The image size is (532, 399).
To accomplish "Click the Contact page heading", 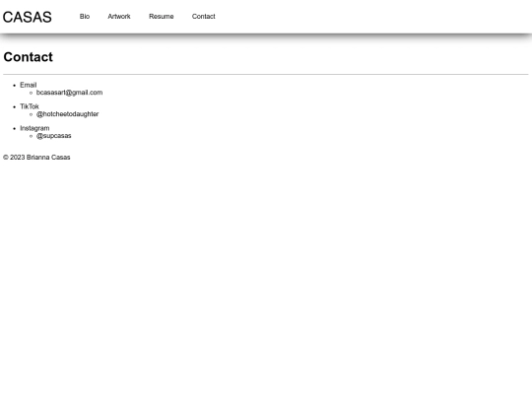I will (29, 57).
